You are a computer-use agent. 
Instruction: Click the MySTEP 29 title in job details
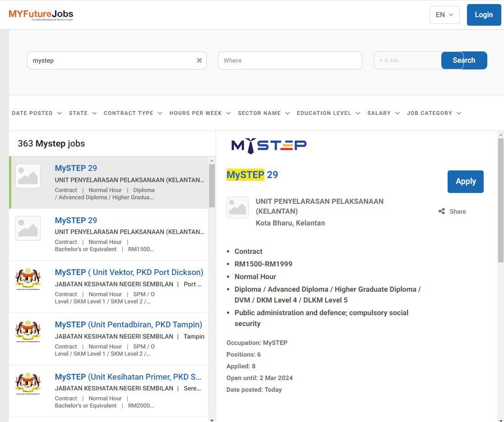(252, 175)
